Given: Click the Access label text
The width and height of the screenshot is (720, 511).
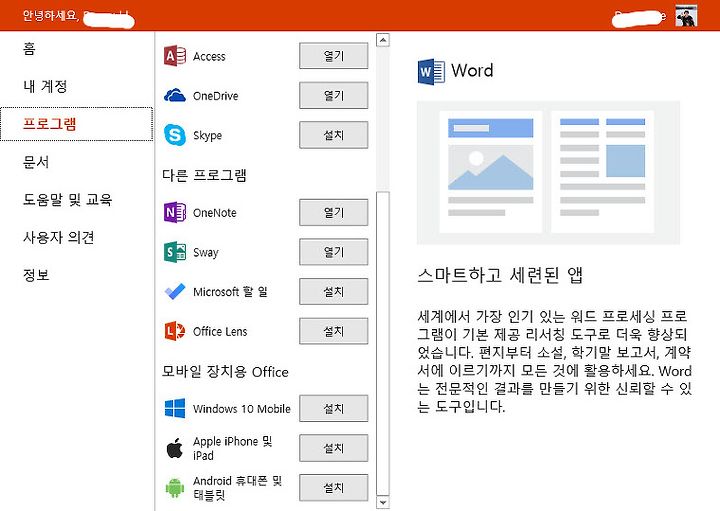Looking at the screenshot, I should (x=209, y=56).
